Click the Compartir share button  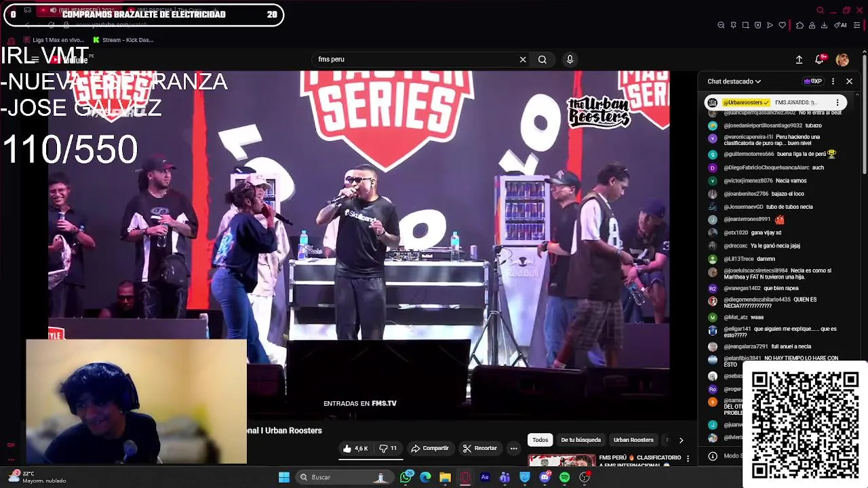pos(430,448)
